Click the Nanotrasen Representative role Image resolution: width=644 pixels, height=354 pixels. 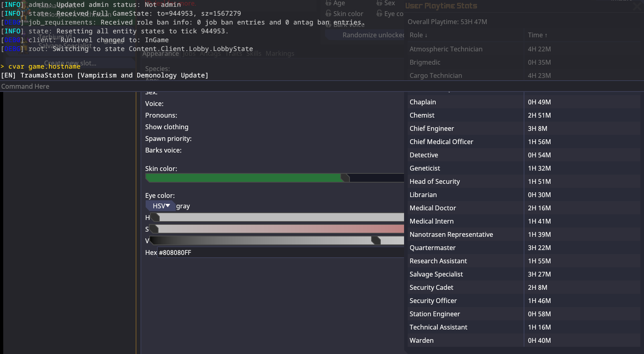[451, 234]
